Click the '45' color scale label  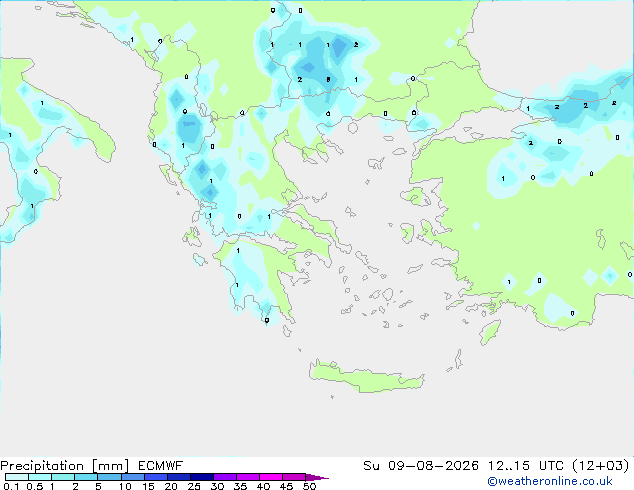coord(286,486)
